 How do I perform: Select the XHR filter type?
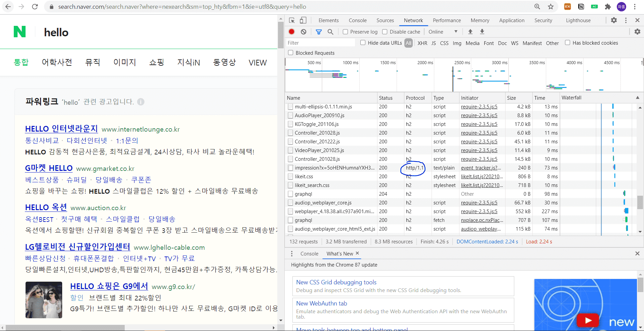coord(422,43)
